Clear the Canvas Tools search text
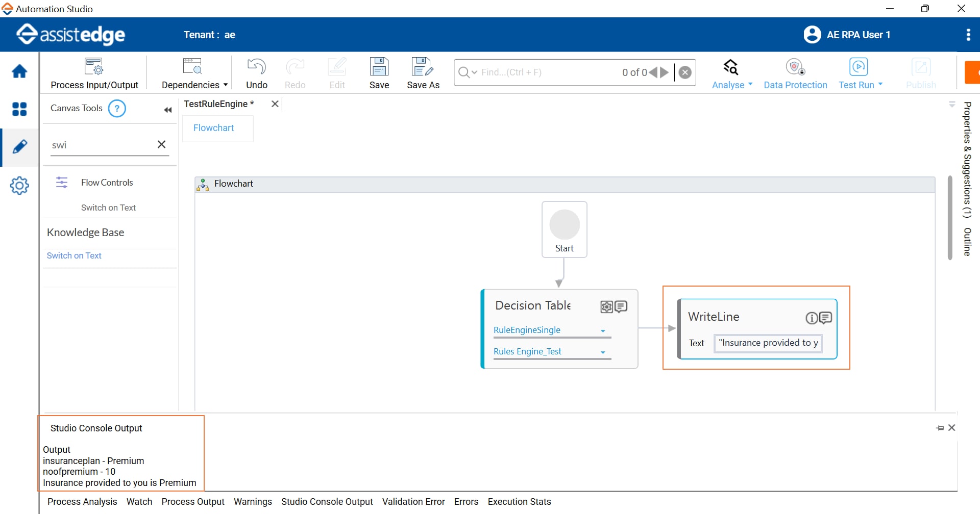 [x=161, y=144]
